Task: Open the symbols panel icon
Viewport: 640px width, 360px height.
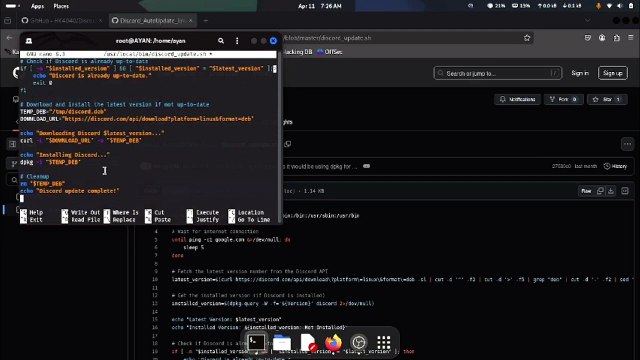Action: tap(625, 191)
